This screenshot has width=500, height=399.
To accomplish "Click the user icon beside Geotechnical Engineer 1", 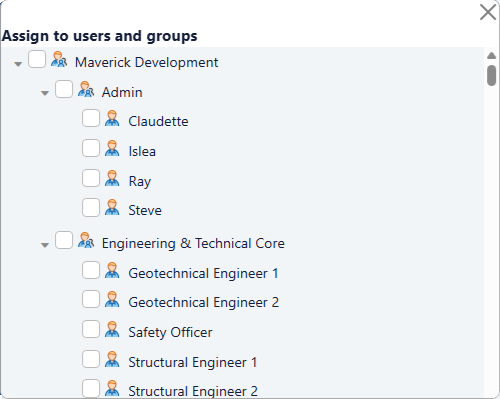I will pyautogui.click(x=112, y=270).
